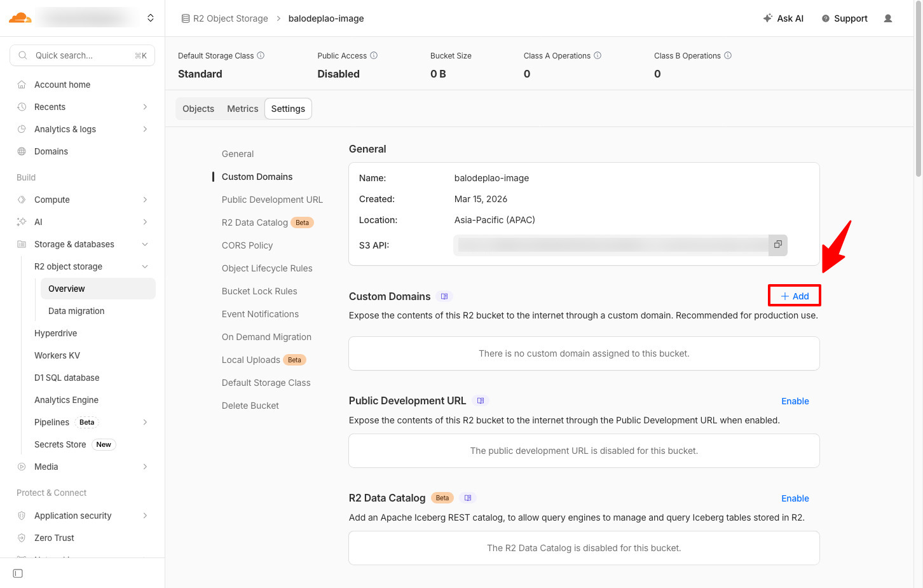923x588 pixels.
Task: Enable the Public Development URL
Action: pos(795,401)
